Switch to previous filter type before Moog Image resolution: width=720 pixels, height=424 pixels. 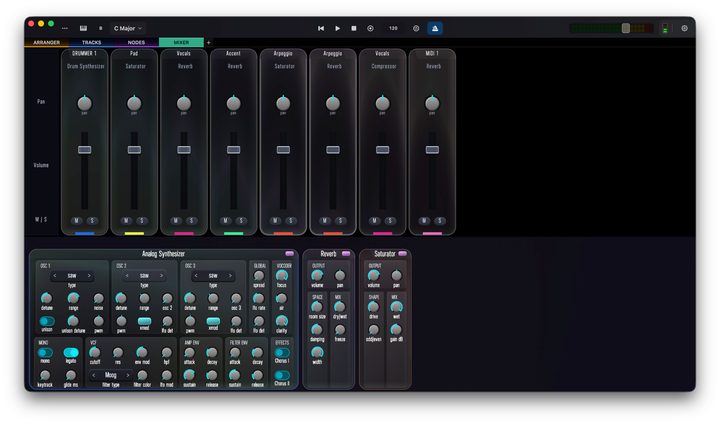point(94,375)
